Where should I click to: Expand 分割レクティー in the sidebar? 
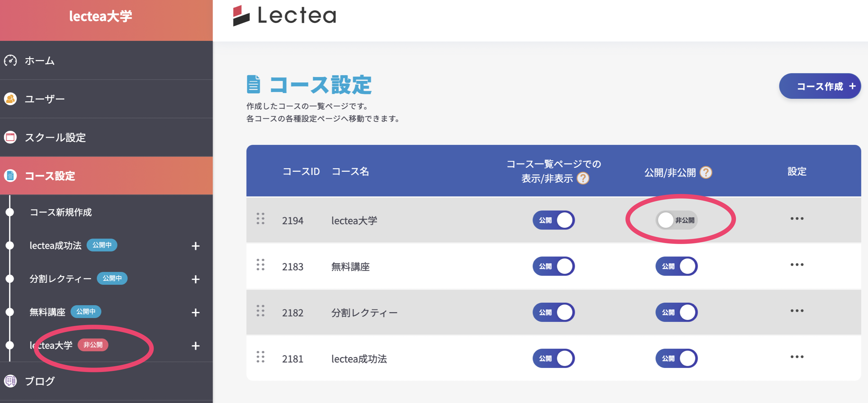coord(195,279)
